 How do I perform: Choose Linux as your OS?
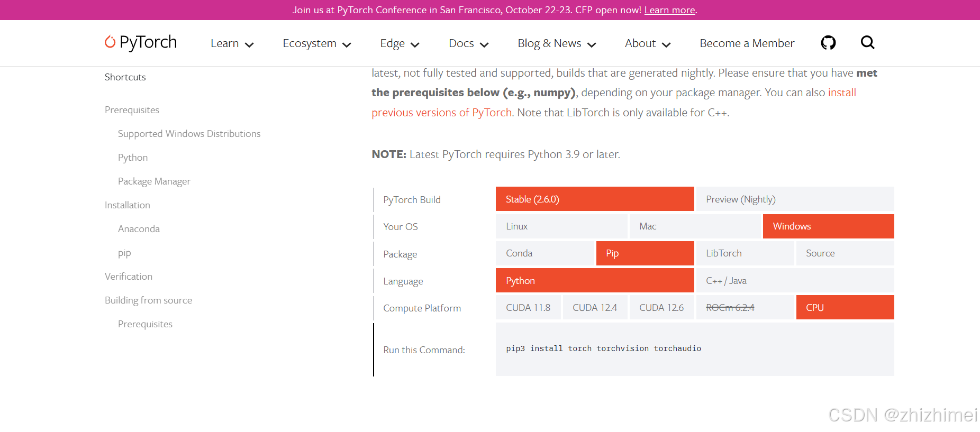[561, 226]
